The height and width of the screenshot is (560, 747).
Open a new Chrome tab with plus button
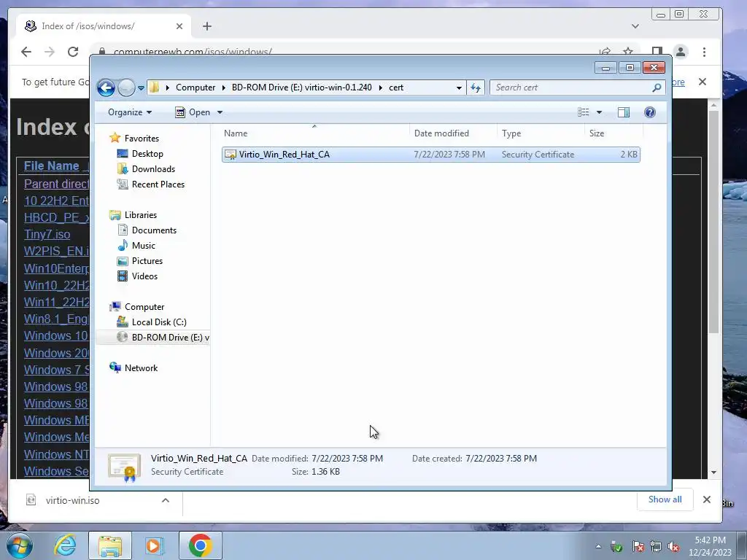click(206, 26)
